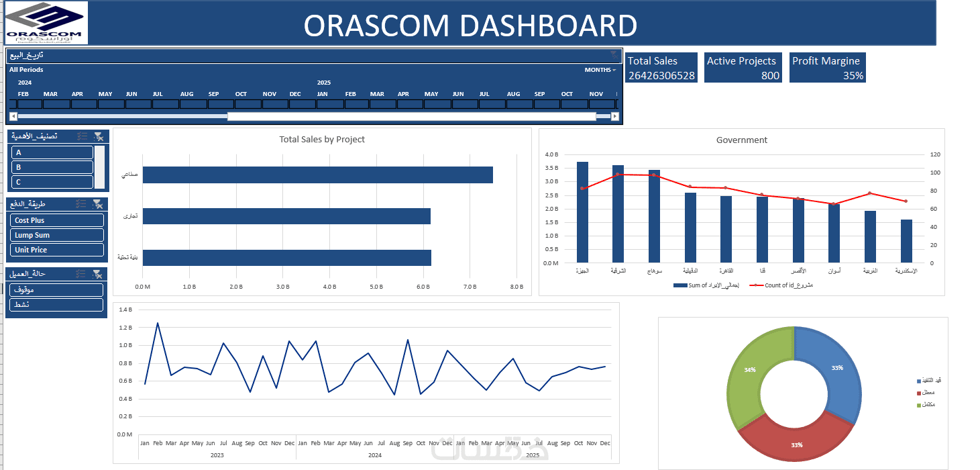Click the timeline scroll-left arrow

point(13,116)
